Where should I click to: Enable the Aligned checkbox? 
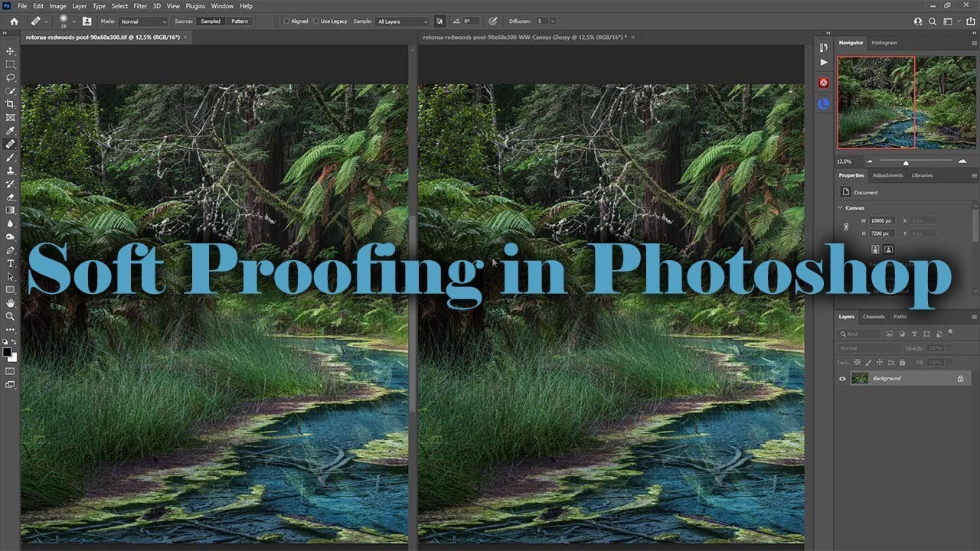click(286, 21)
